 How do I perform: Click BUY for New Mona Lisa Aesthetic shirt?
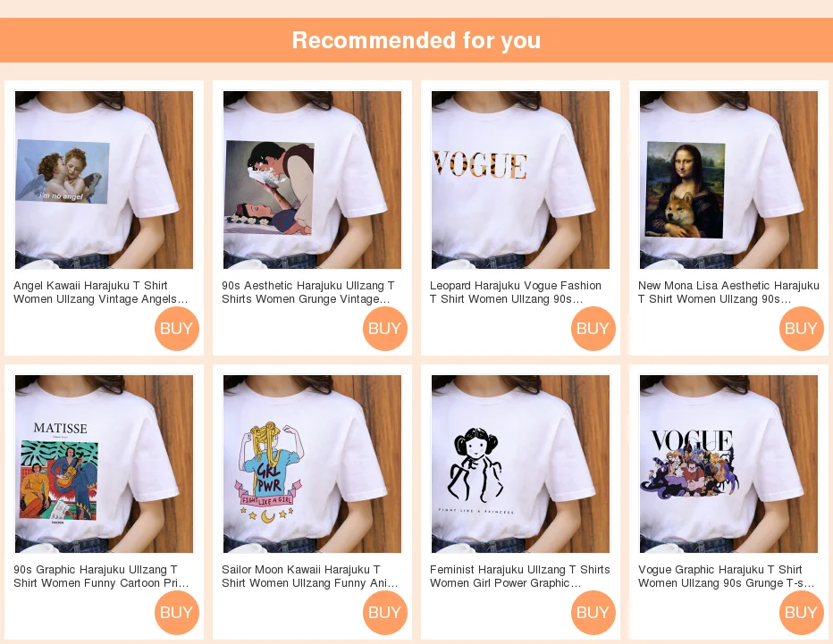(x=802, y=328)
